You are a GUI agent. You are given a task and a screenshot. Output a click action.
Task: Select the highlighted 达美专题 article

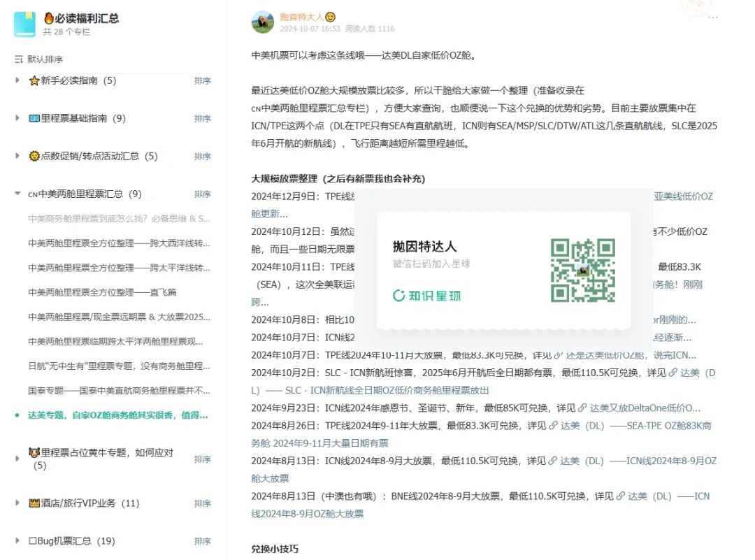click(x=118, y=415)
